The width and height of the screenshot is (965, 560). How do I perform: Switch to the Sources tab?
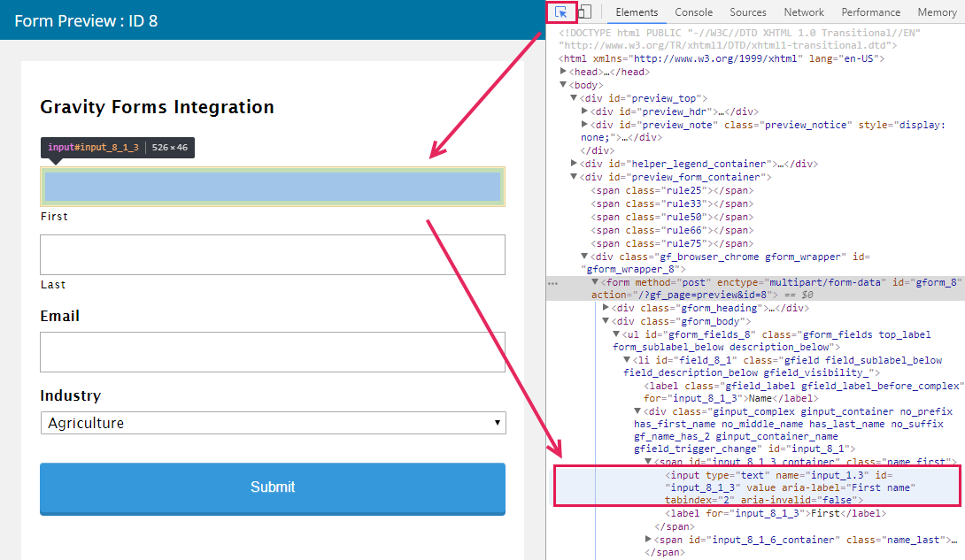click(x=748, y=12)
